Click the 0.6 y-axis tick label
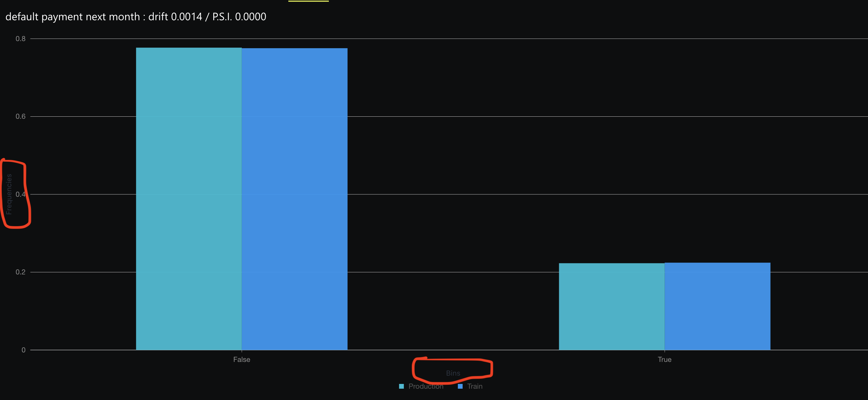This screenshot has height=400, width=868. (21, 116)
